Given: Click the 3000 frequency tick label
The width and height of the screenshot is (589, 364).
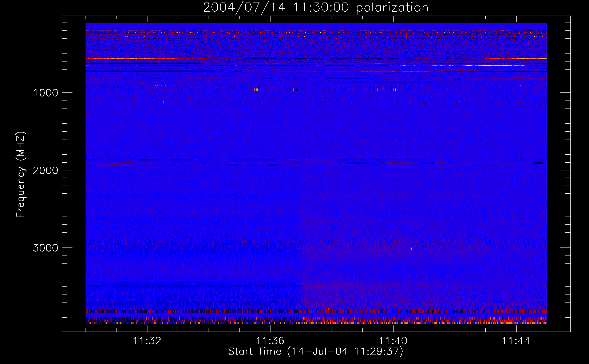Looking at the screenshot, I should coord(46,248).
